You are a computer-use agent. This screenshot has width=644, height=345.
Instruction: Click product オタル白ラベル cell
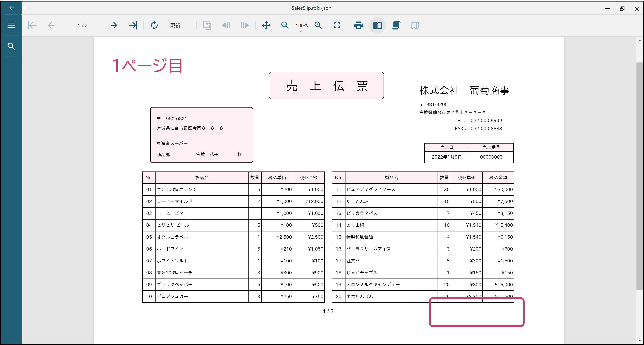pyautogui.click(x=202, y=237)
